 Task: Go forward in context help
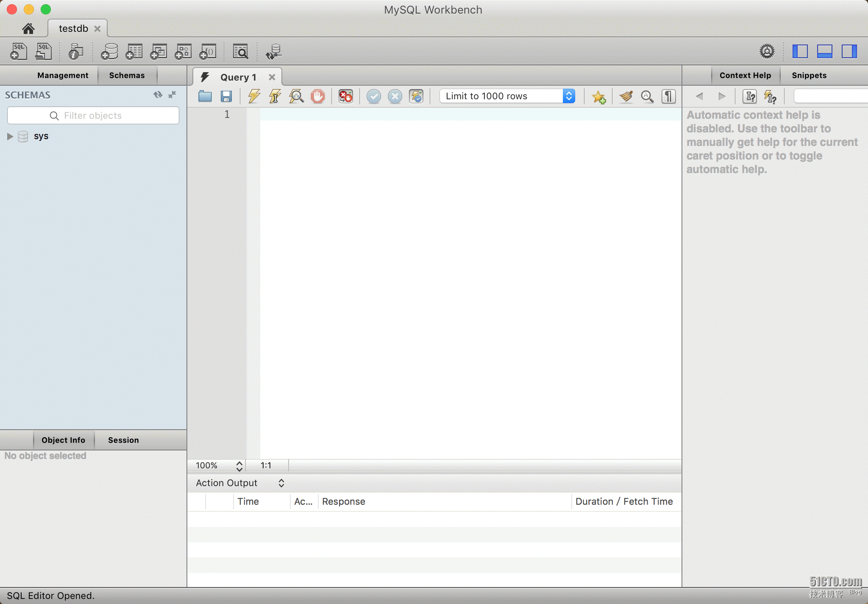click(x=722, y=96)
